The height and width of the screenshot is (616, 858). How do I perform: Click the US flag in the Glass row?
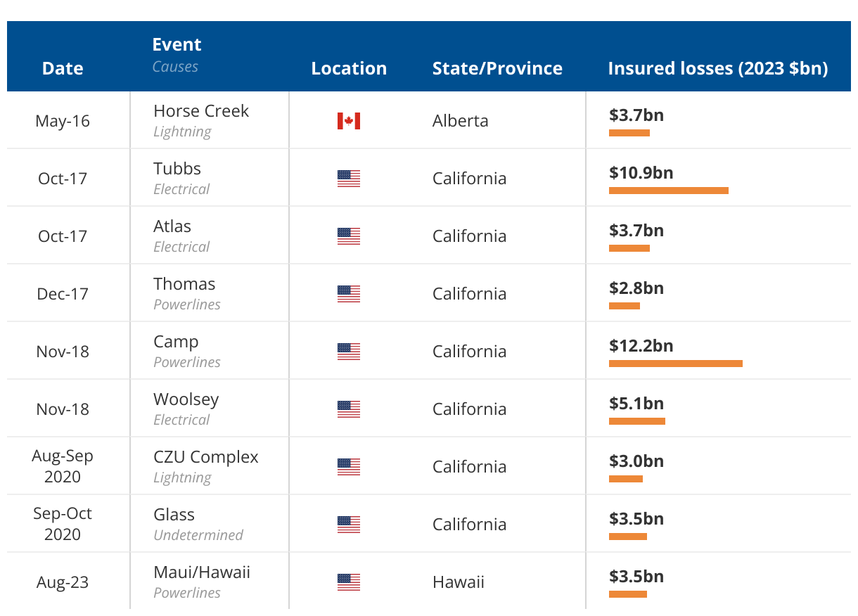(349, 525)
